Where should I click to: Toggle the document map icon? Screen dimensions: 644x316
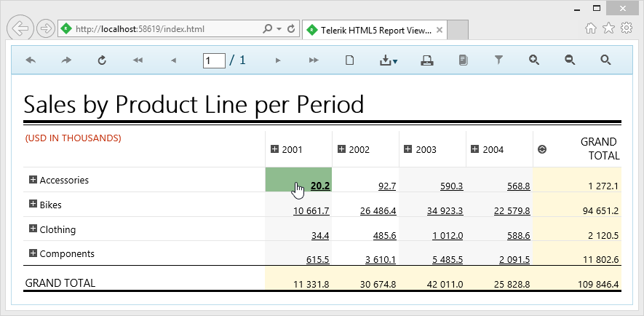[463, 60]
